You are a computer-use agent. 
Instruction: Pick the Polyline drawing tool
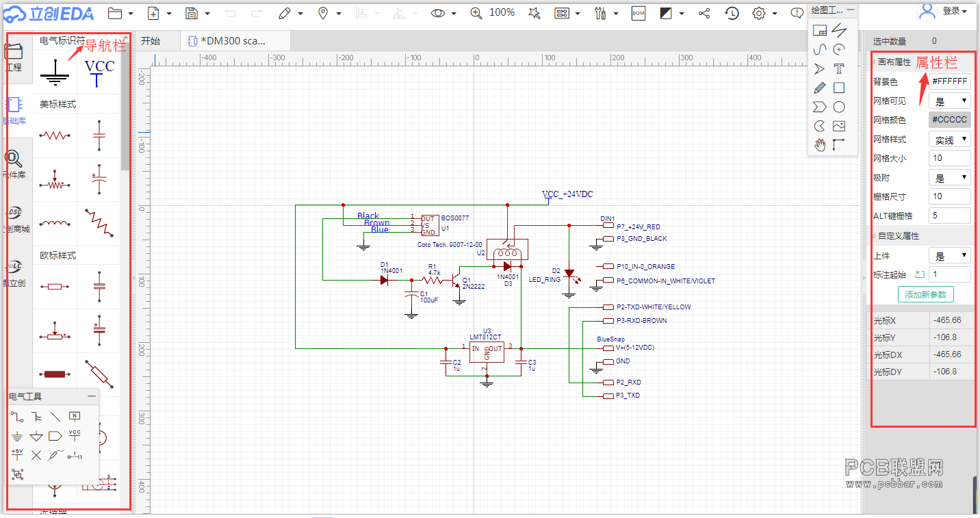click(x=839, y=30)
